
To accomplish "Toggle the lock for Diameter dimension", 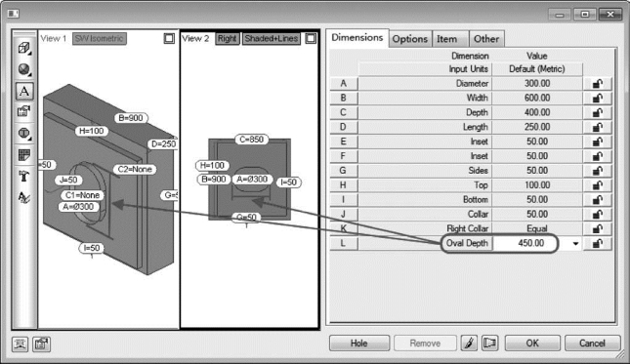I will [x=598, y=84].
